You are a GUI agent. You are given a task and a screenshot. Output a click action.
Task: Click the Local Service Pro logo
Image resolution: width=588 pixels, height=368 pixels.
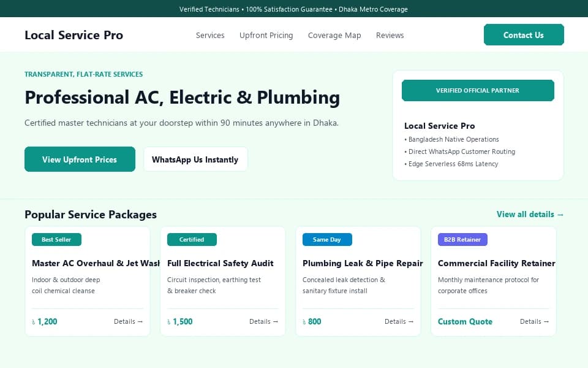pos(73,35)
